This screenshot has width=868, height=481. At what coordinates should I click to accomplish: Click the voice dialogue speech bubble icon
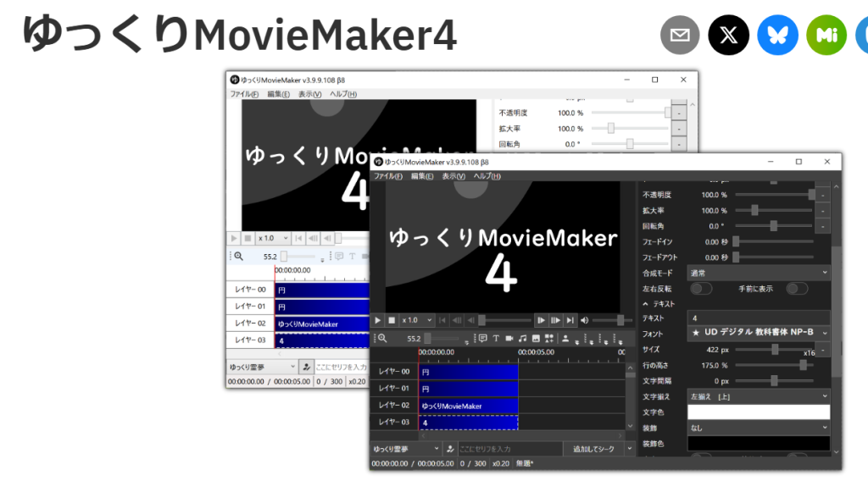point(482,338)
